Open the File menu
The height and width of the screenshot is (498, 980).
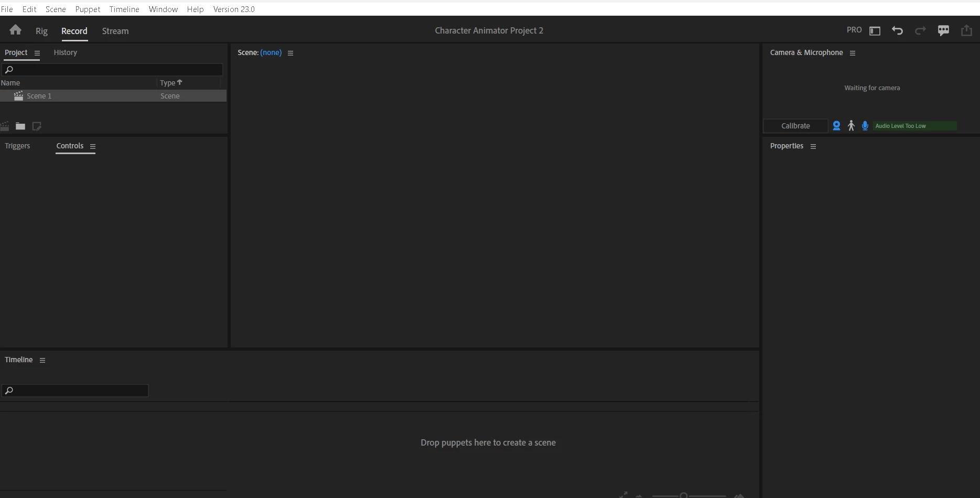7,9
